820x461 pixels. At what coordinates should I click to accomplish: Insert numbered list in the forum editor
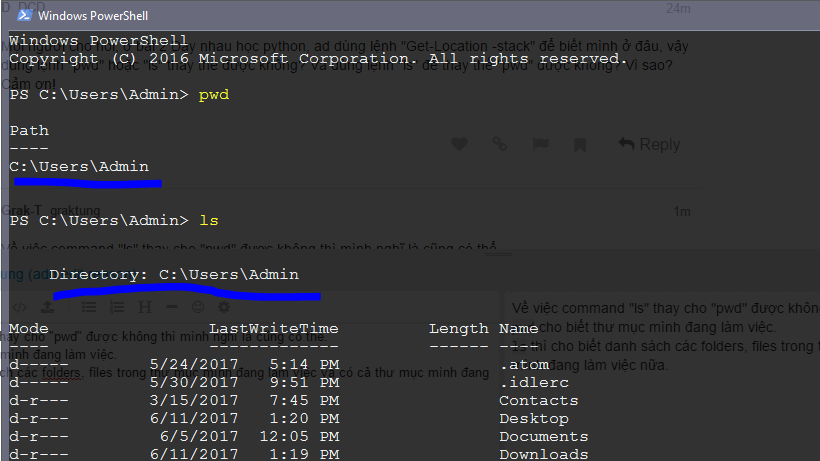click(x=117, y=307)
